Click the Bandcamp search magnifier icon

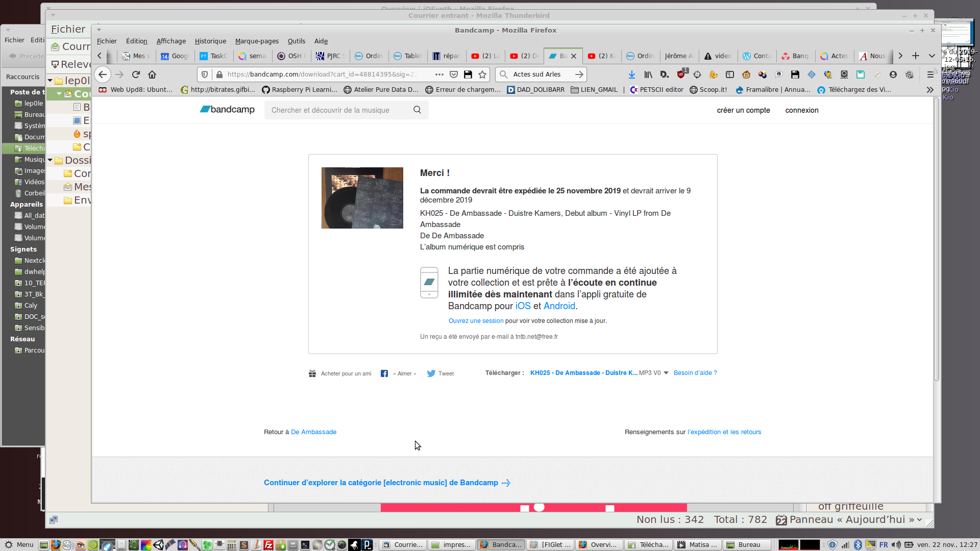click(x=417, y=110)
